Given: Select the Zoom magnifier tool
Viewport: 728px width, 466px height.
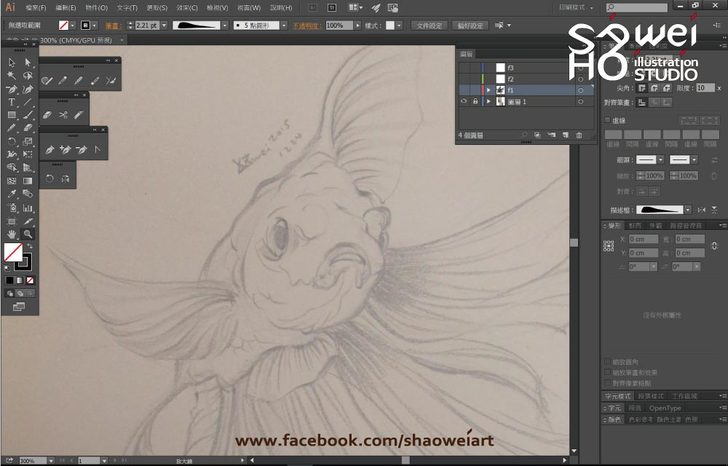Looking at the screenshot, I should click(x=28, y=233).
